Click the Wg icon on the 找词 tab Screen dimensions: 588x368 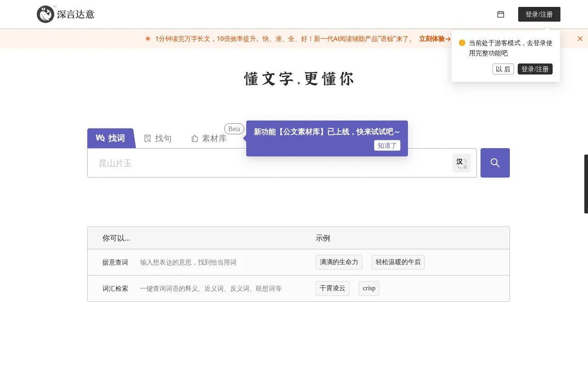tap(100, 138)
